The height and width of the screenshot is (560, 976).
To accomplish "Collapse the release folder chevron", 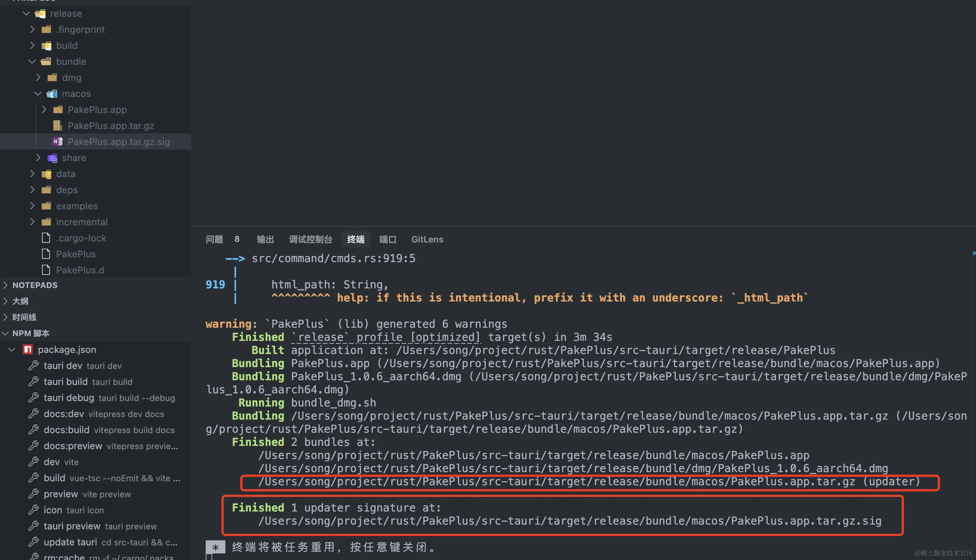I will pyautogui.click(x=26, y=13).
